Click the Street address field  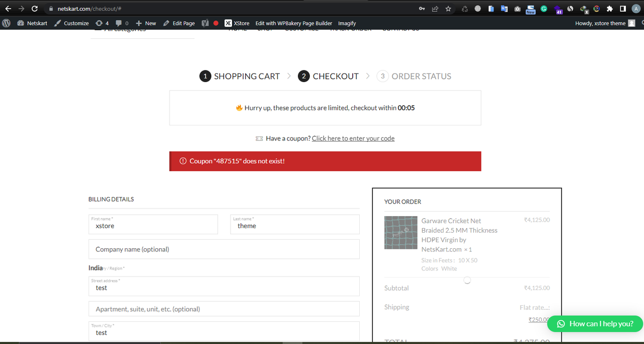pos(224,286)
